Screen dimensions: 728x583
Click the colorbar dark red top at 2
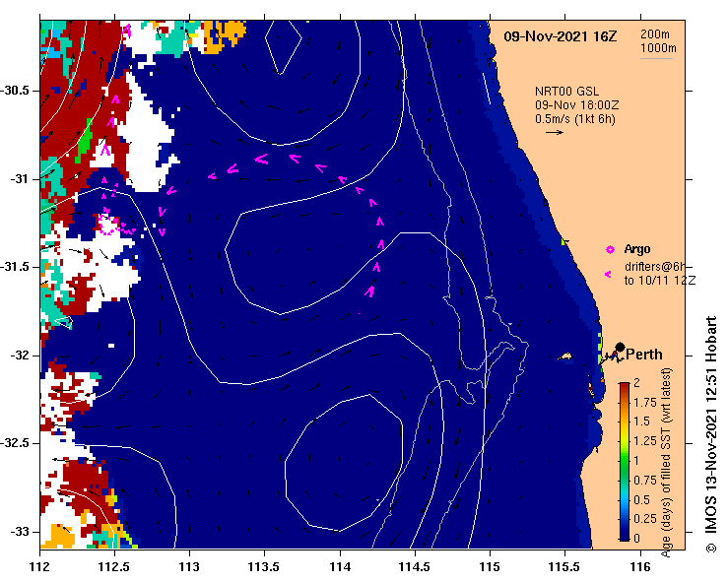pyautogui.click(x=625, y=386)
